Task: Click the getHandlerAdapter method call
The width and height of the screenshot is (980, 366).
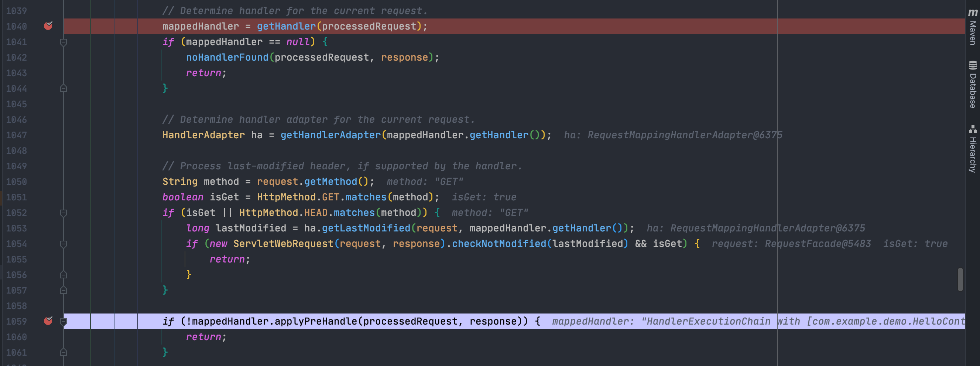Action: click(330, 135)
